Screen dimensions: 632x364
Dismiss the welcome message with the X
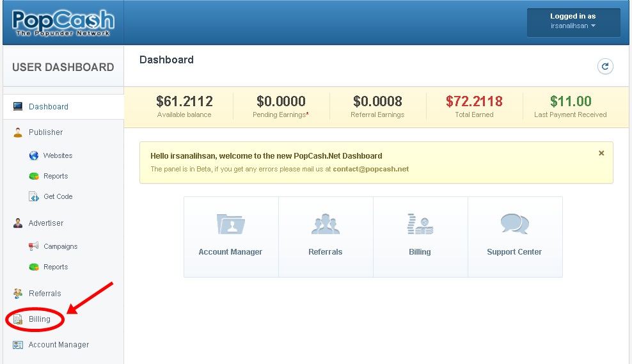[601, 153]
